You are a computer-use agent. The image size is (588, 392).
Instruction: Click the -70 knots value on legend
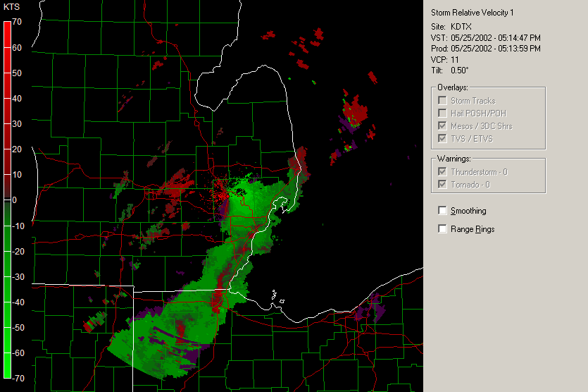coord(18,378)
